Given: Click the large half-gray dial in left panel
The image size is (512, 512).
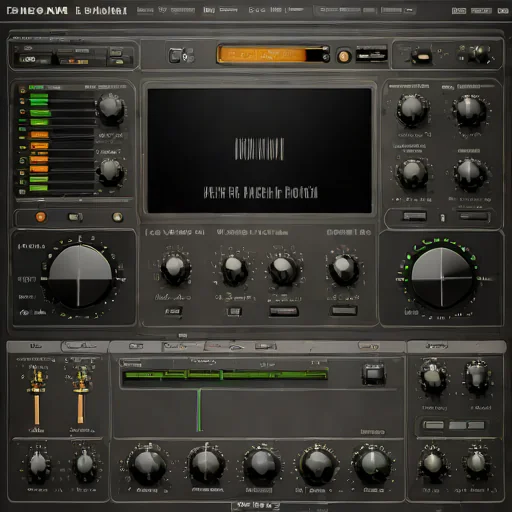Looking at the screenshot, I should click(79, 276).
